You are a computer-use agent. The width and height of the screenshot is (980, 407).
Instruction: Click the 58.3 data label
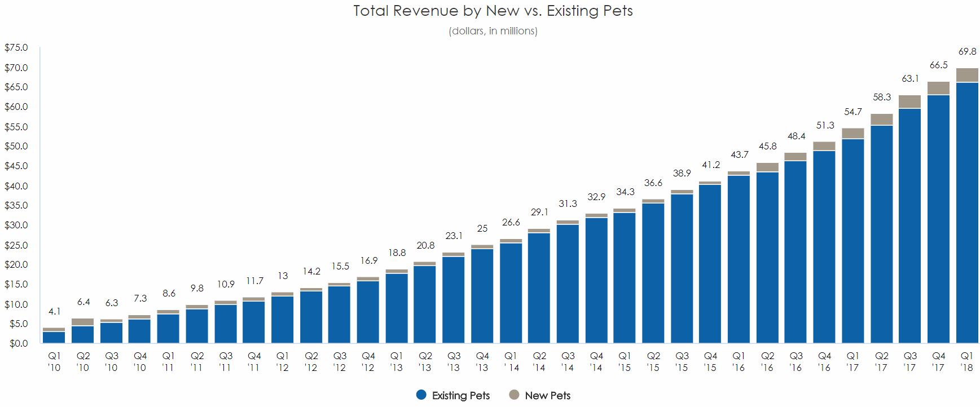[x=881, y=97]
